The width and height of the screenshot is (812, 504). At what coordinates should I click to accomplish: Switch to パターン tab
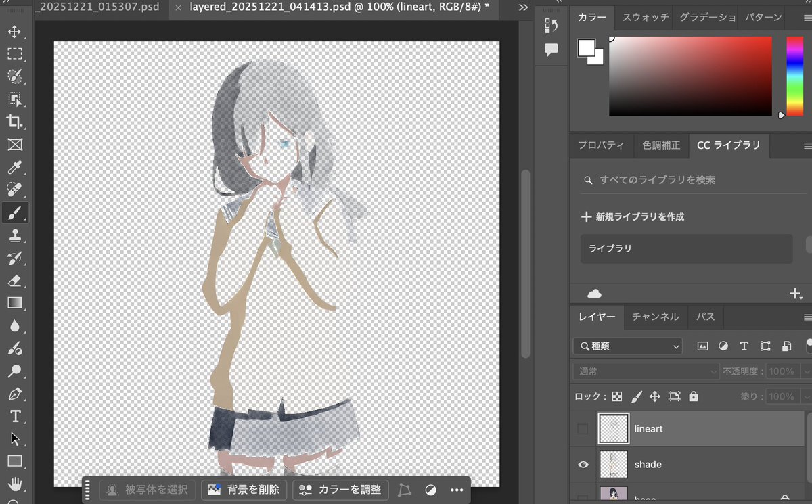pos(763,17)
